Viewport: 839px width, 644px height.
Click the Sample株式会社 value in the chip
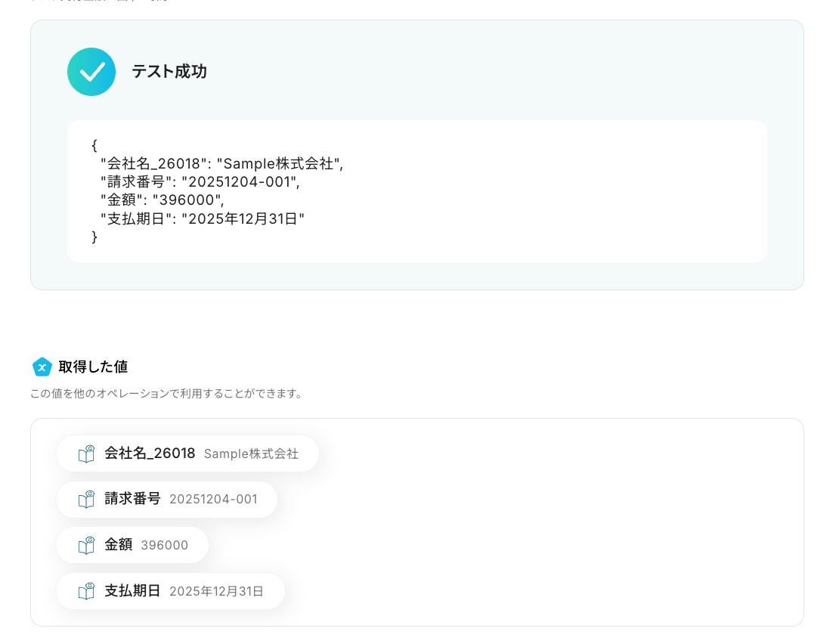click(251, 454)
